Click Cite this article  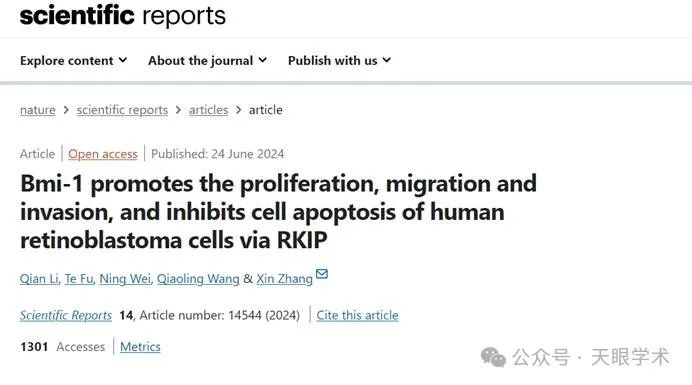click(357, 315)
